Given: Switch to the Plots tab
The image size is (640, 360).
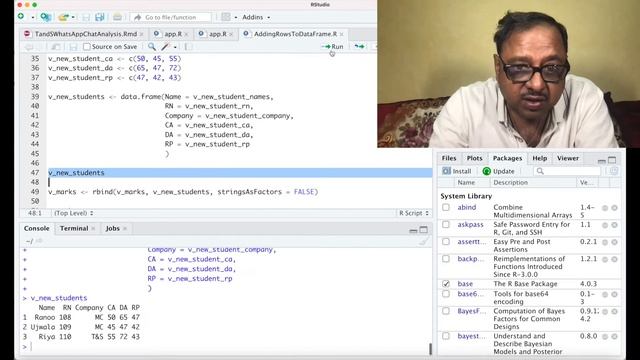Looking at the screenshot, I should 474,158.
